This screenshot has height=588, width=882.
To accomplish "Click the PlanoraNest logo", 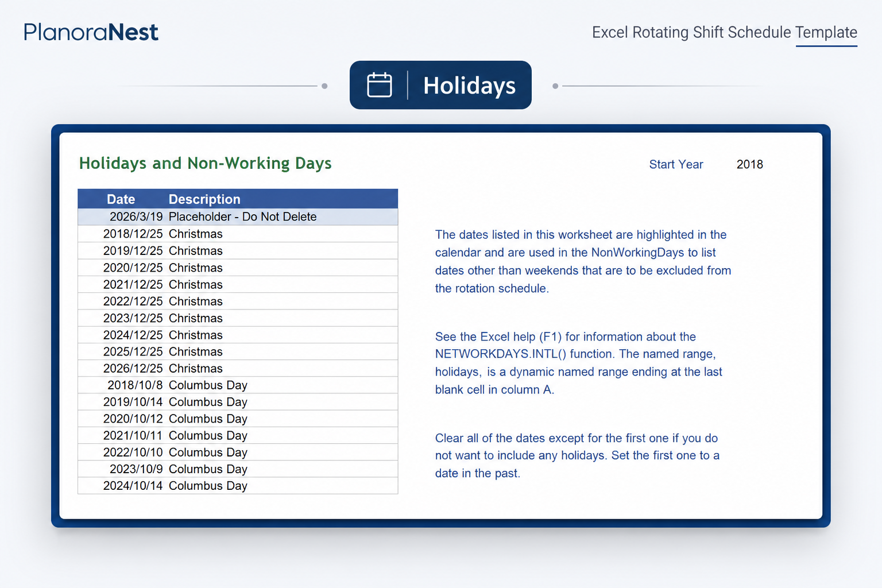I will (91, 32).
